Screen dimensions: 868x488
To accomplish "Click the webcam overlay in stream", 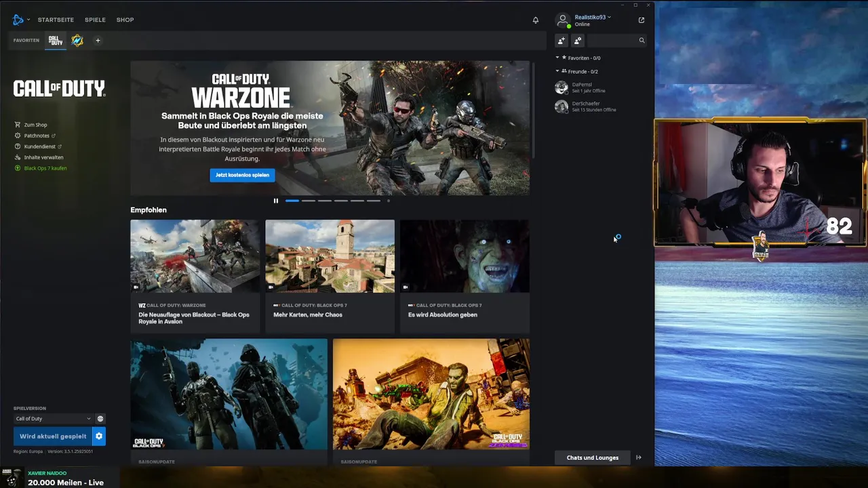I will 760,183.
